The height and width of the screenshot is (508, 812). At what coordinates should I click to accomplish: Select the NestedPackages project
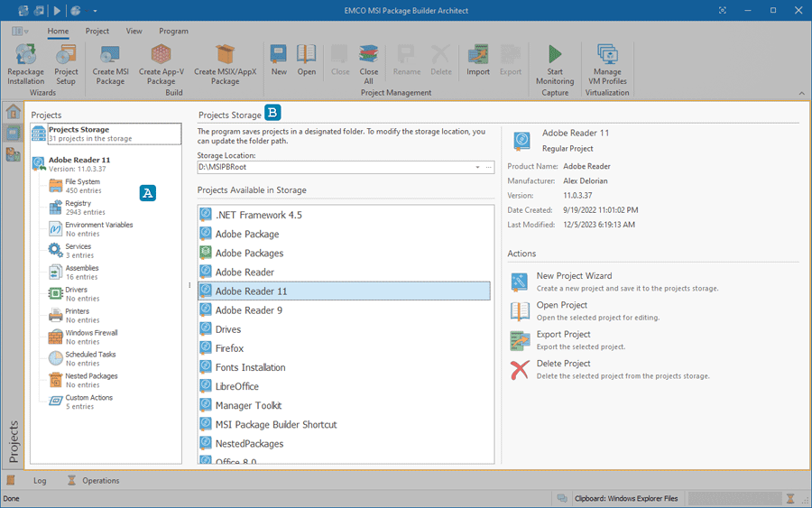coord(344,444)
